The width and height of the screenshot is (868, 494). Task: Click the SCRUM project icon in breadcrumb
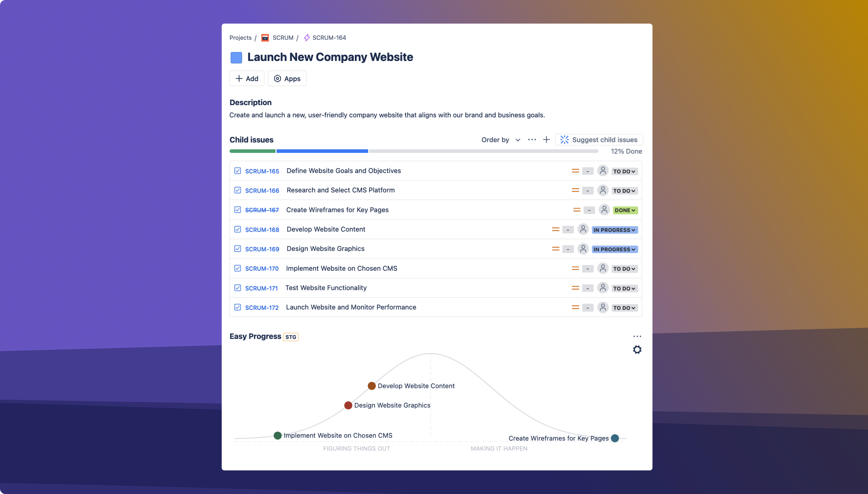click(265, 38)
